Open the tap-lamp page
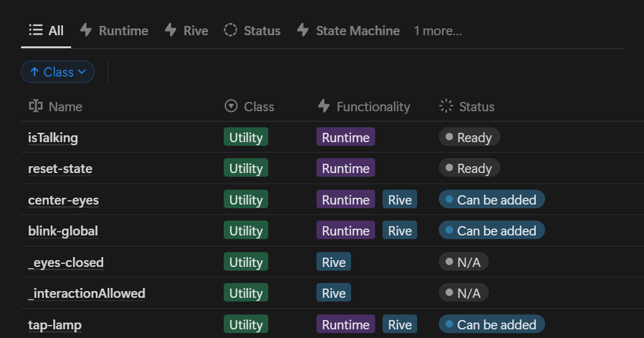The width and height of the screenshot is (644, 338). 54,325
